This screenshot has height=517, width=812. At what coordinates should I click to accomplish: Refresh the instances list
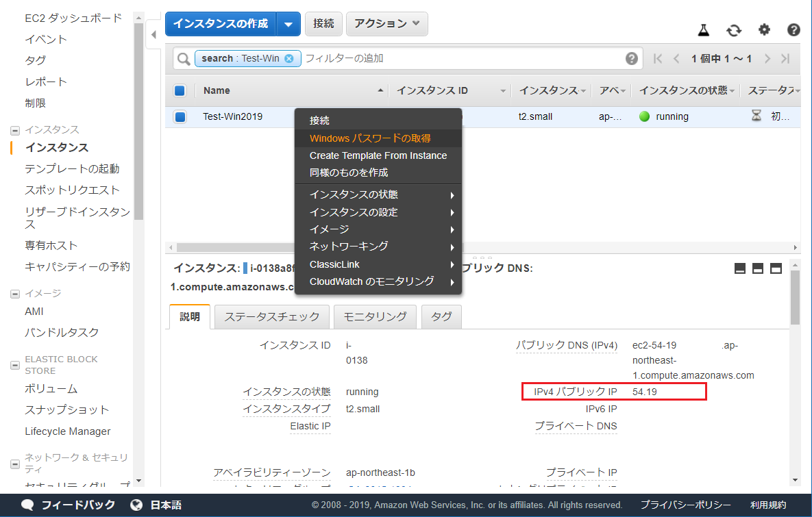click(x=733, y=30)
